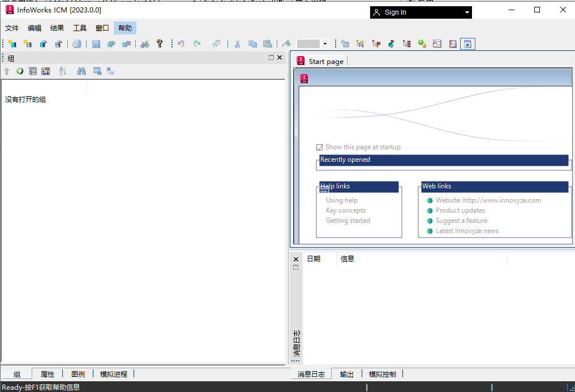Click the A-Z sort icon in the 组 panel

coord(62,71)
